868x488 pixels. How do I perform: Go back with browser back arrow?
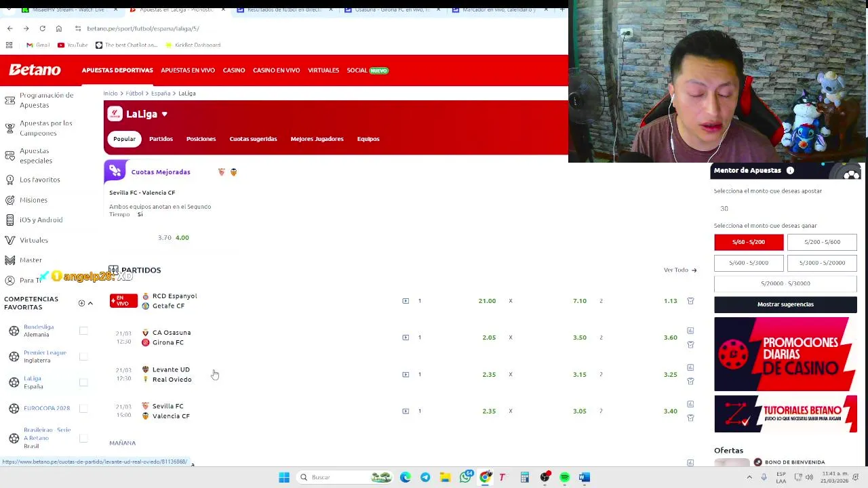[x=9, y=28]
